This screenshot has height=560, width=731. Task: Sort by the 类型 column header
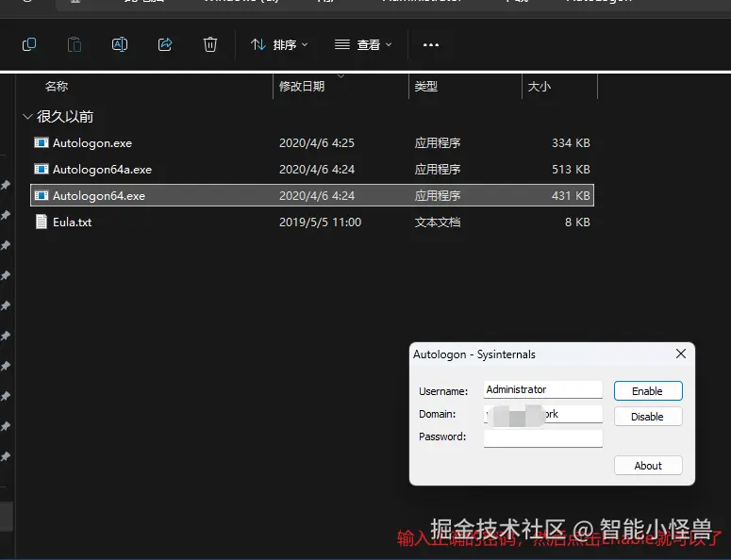425,86
